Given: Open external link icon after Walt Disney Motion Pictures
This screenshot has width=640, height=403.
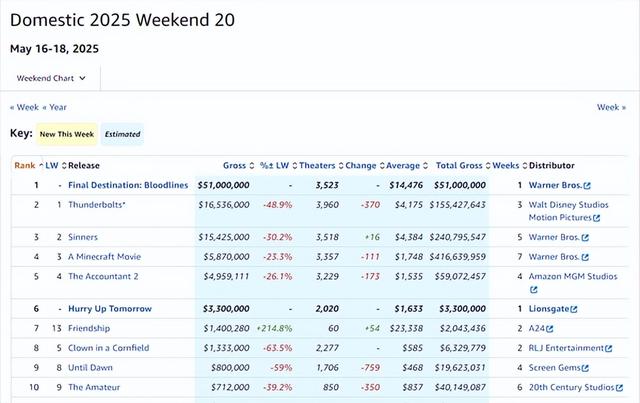Looking at the screenshot, I should click(x=596, y=217).
